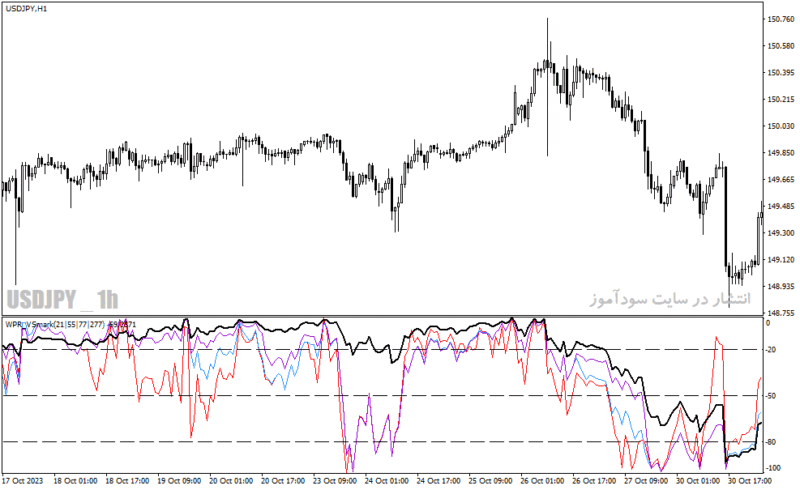Select the 18 Oct 01:00 time label
800x490 pixels.
coord(76,481)
